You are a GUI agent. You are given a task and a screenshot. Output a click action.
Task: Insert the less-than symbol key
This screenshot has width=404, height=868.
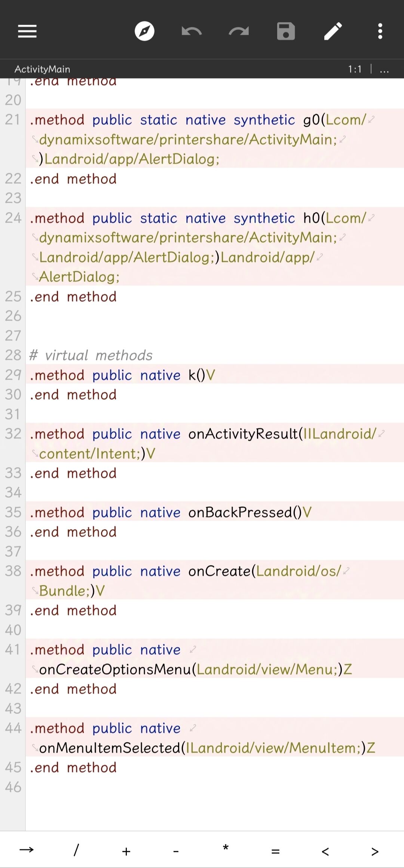coord(325,852)
